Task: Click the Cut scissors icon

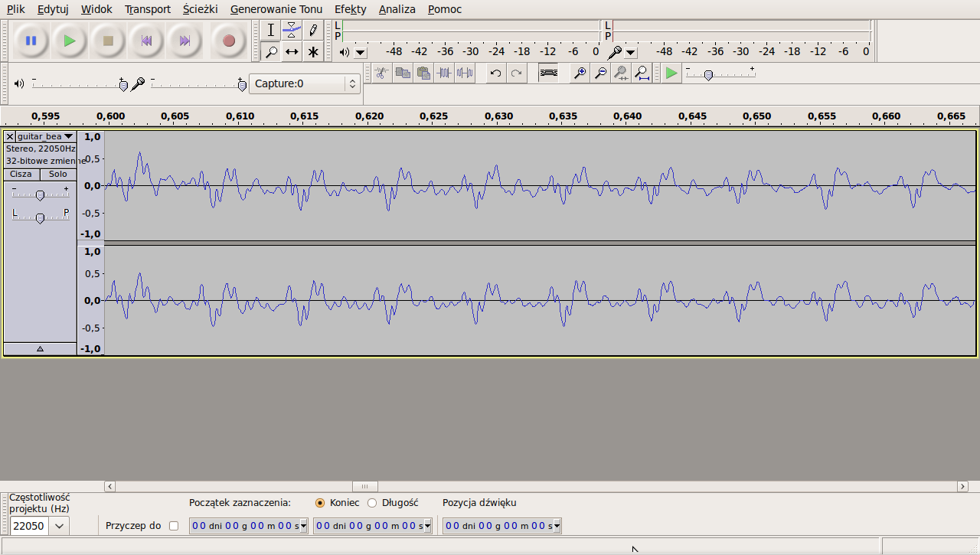Action: coord(381,73)
